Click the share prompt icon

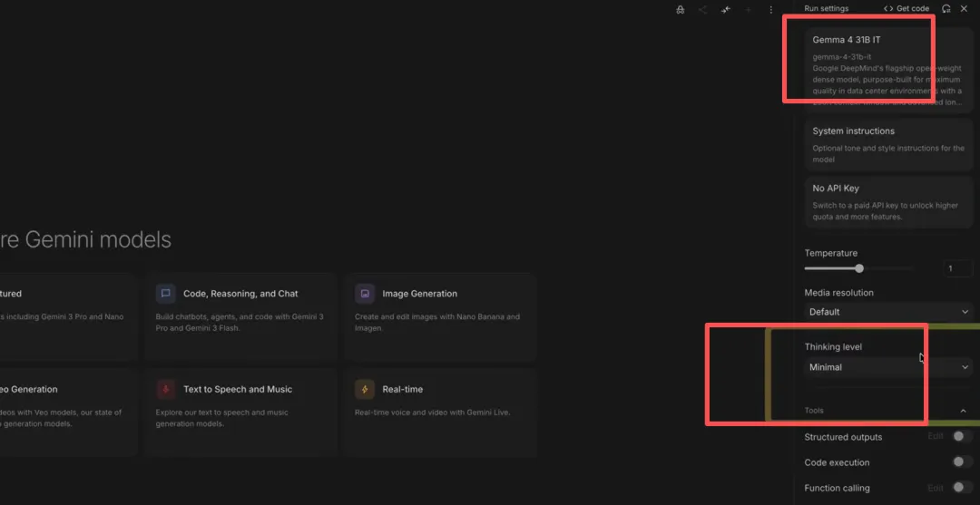click(x=703, y=9)
